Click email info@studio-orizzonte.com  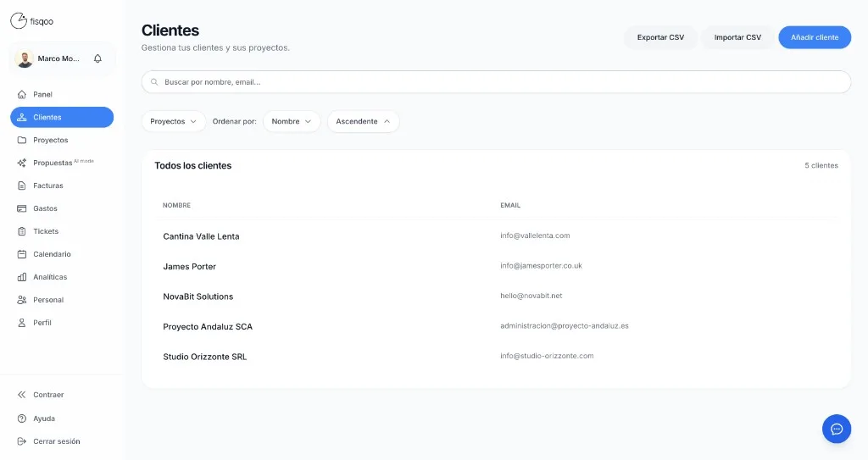point(547,356)
